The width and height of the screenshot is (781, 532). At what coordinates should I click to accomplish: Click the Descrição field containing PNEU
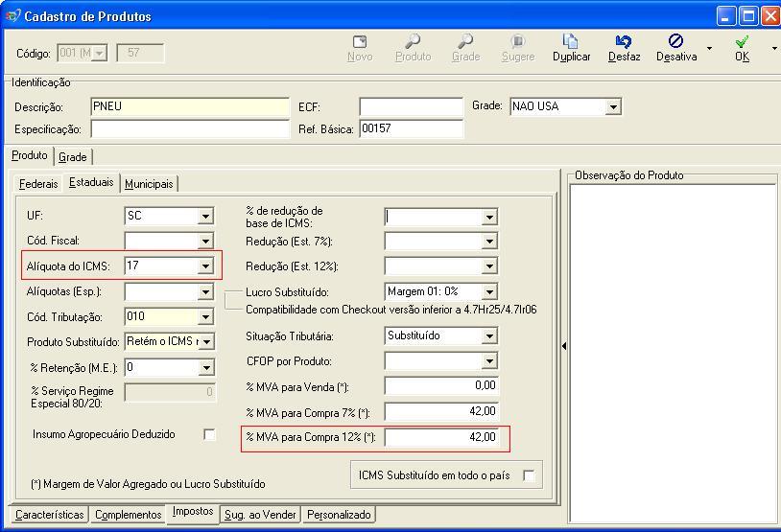pyautogui.click(x=189, y=106)
